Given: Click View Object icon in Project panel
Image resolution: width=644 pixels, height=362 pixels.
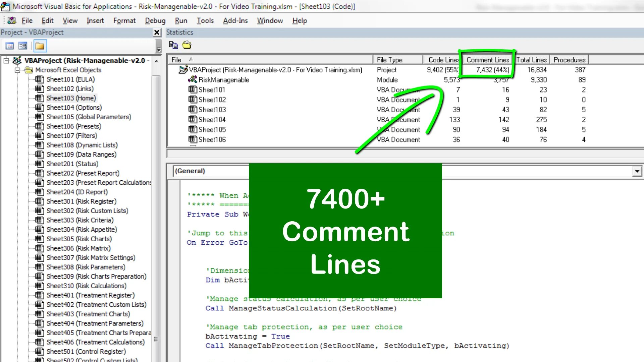Looking at the screenshot, I should click(23, 46).
